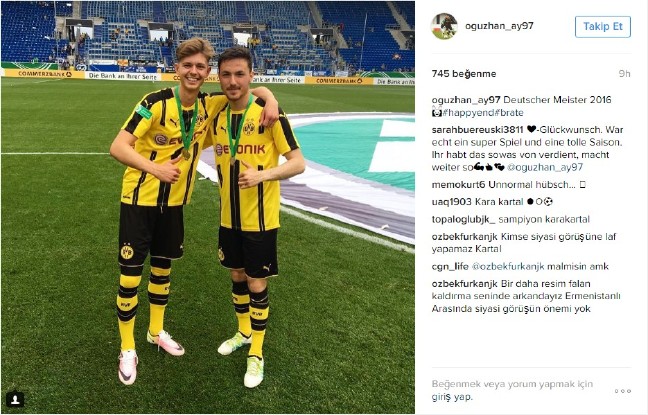The height and width of the screenshot is (415, 648).
Task: Open the #brate hashtag
Action: 509,112
